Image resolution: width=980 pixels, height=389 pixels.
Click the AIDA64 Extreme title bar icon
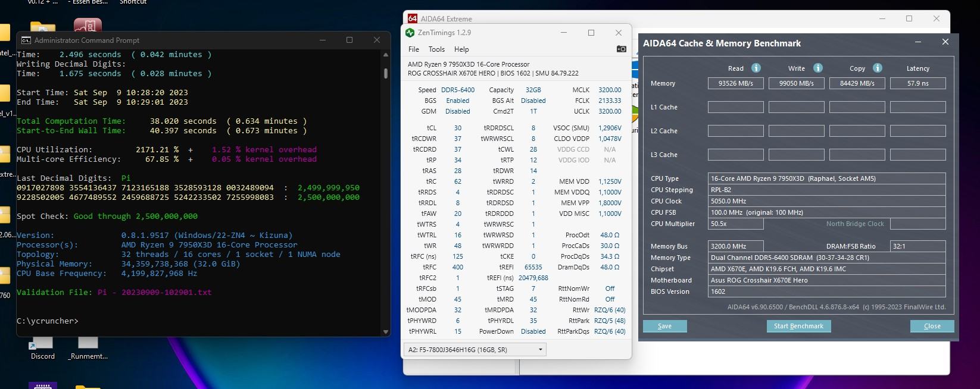413,18
